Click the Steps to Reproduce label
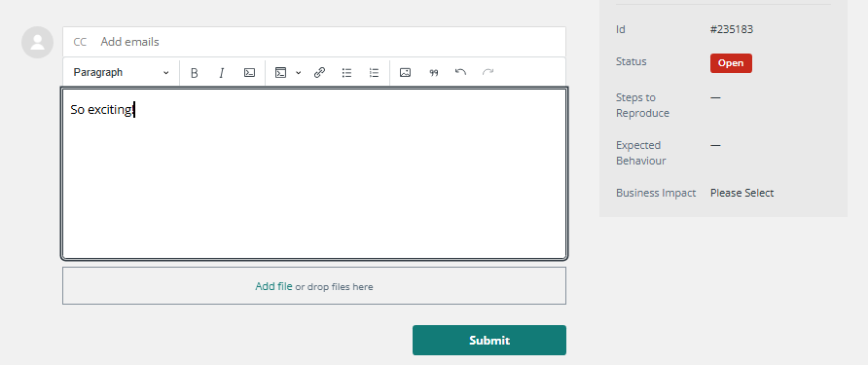The image size is (868, 365). (642, 105)
